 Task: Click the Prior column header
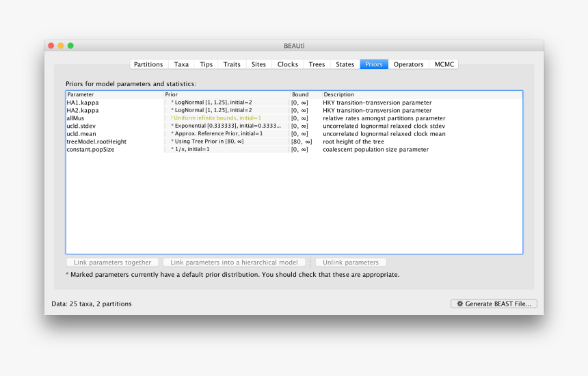point(226,94)
